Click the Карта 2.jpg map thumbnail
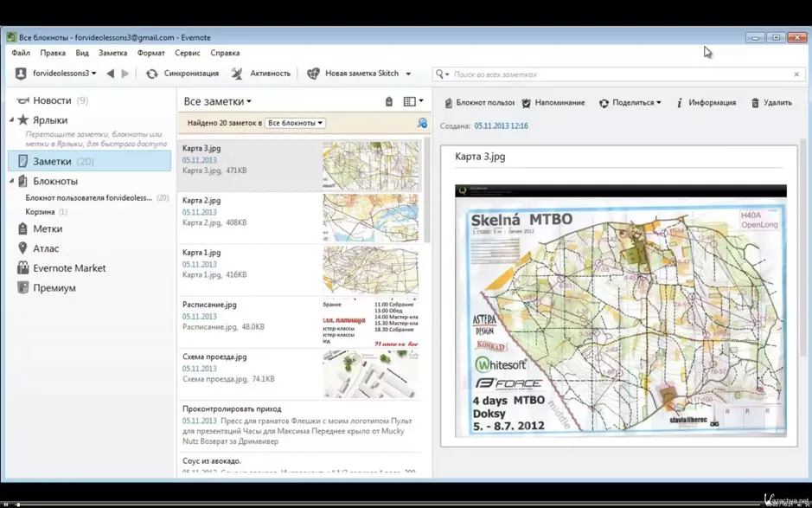The image size is (812, 508). point(370,218)
